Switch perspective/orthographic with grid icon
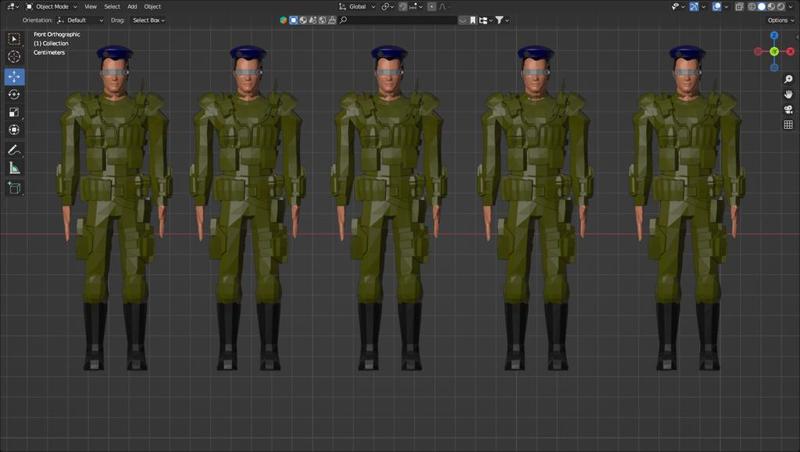The height and width of the screenshot is (452, 800). (788, 124)
